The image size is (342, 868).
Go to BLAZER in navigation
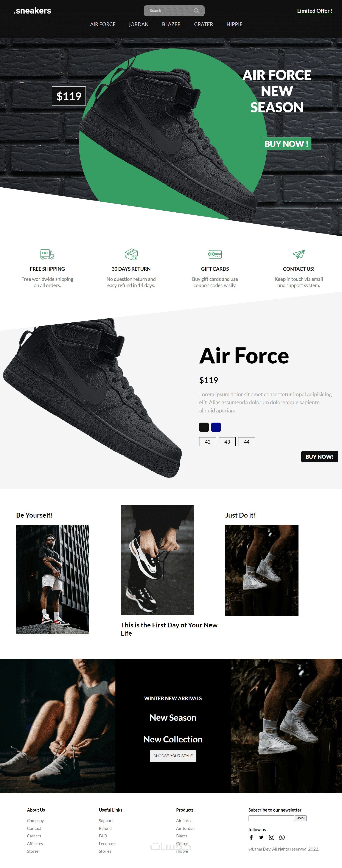coord(171,24)
